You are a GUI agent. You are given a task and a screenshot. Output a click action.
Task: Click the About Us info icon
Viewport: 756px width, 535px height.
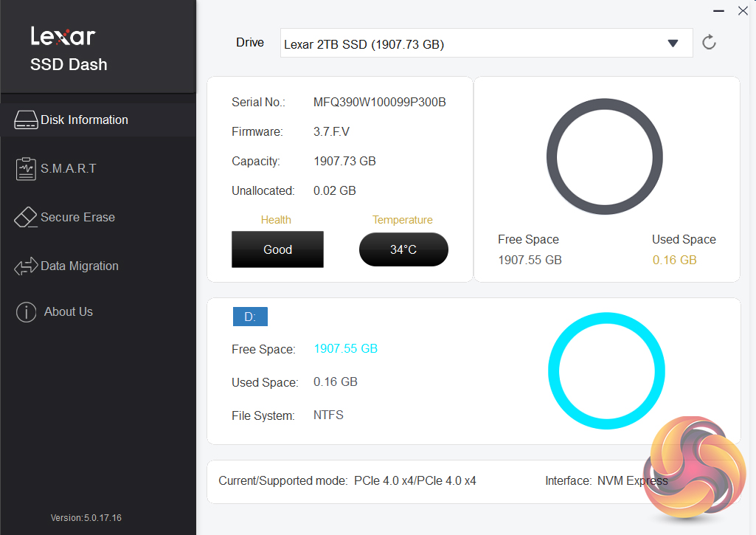click(26, 312)
